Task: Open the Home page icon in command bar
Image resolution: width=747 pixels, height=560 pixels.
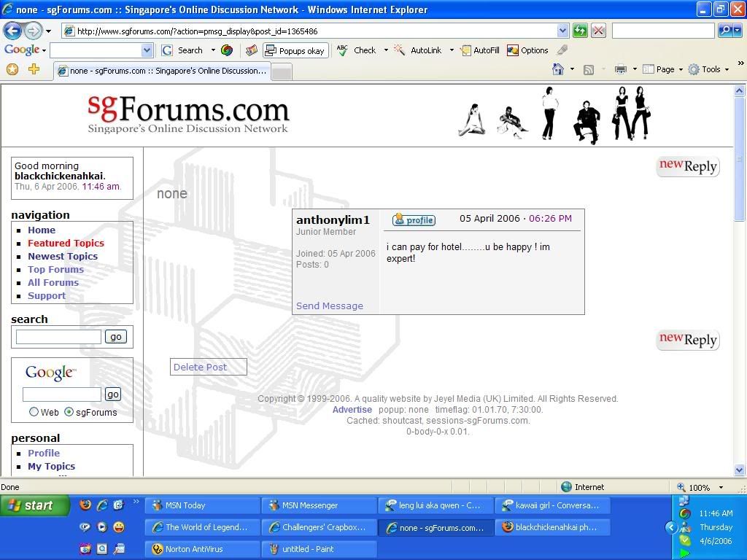Action: [x=558, y=69]
